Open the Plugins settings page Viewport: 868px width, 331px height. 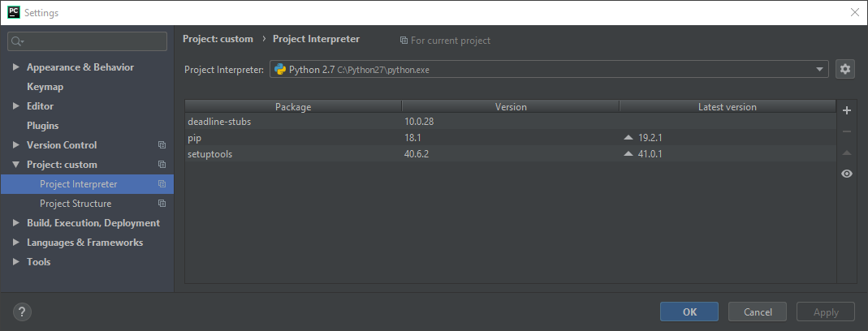[x=42, y=126]
